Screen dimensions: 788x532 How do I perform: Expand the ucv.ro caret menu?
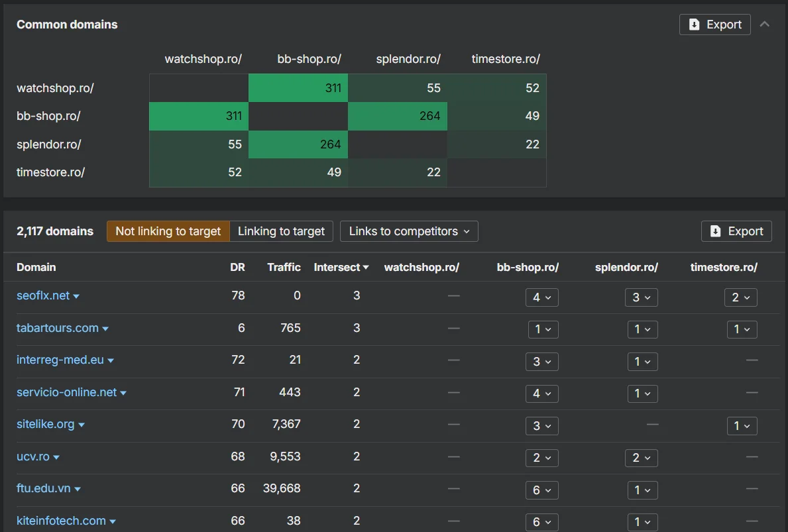tap(56, 458)
